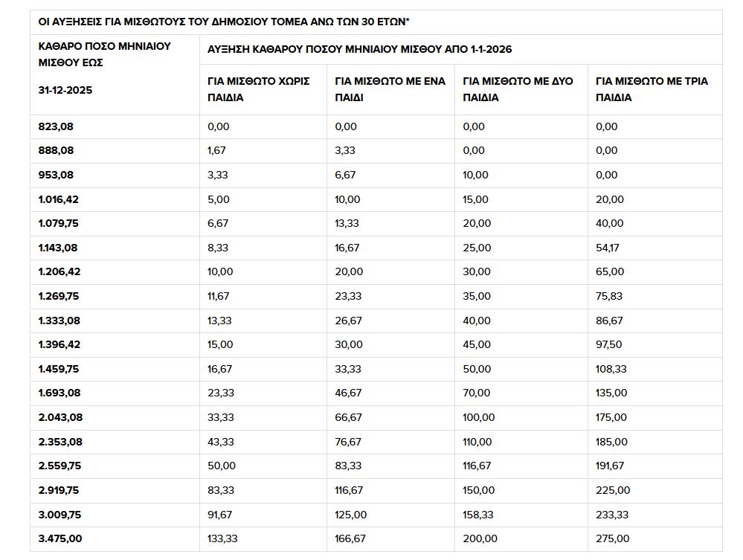Image resolution: width=743 pixels, height=560 pixels.
Task: Click the 1.016,42 salary cell
Action: click(58, 199)
